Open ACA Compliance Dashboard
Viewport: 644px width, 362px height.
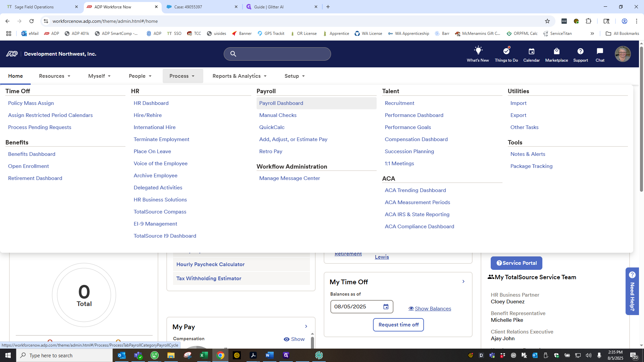[x=419, y=227]
